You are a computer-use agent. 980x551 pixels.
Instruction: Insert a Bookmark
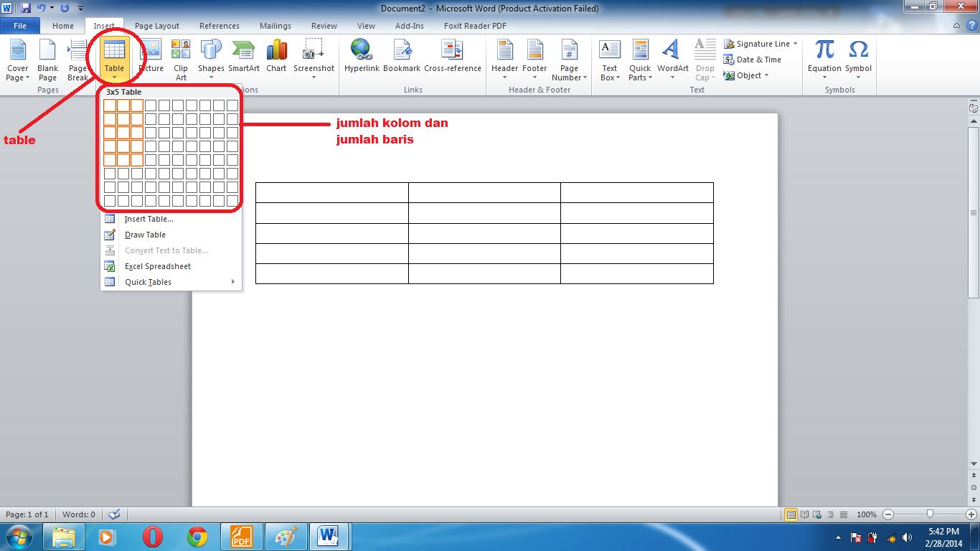pos(402,56)
